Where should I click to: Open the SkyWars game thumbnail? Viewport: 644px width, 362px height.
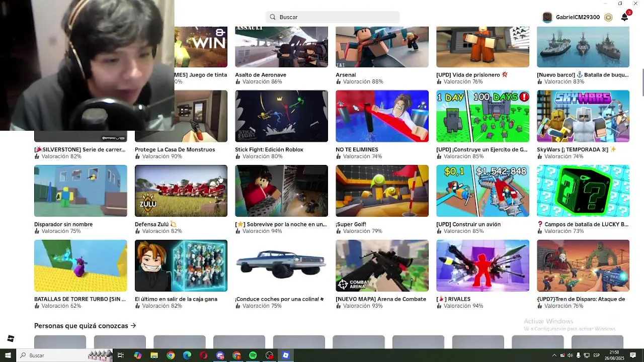coord(583,116)
